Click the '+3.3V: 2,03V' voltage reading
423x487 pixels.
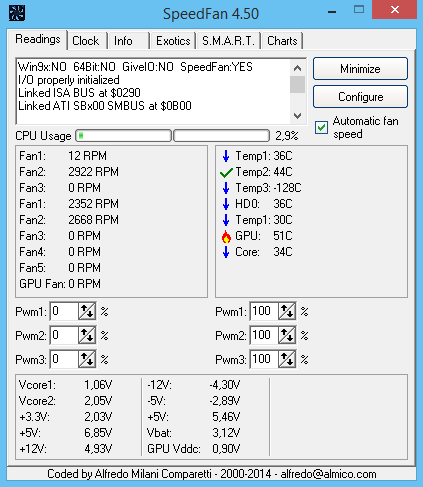(x=65, y=417)
